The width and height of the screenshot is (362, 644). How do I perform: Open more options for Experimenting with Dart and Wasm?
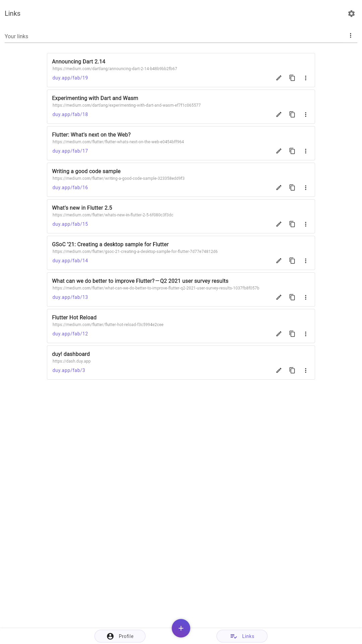(306, 114)
